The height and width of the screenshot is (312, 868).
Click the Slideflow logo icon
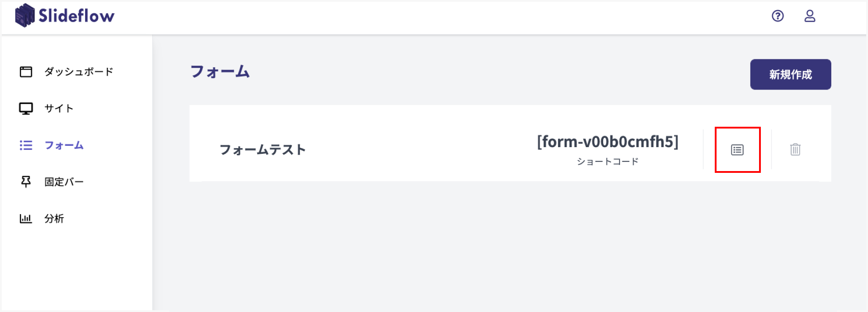tap(25, 16)
